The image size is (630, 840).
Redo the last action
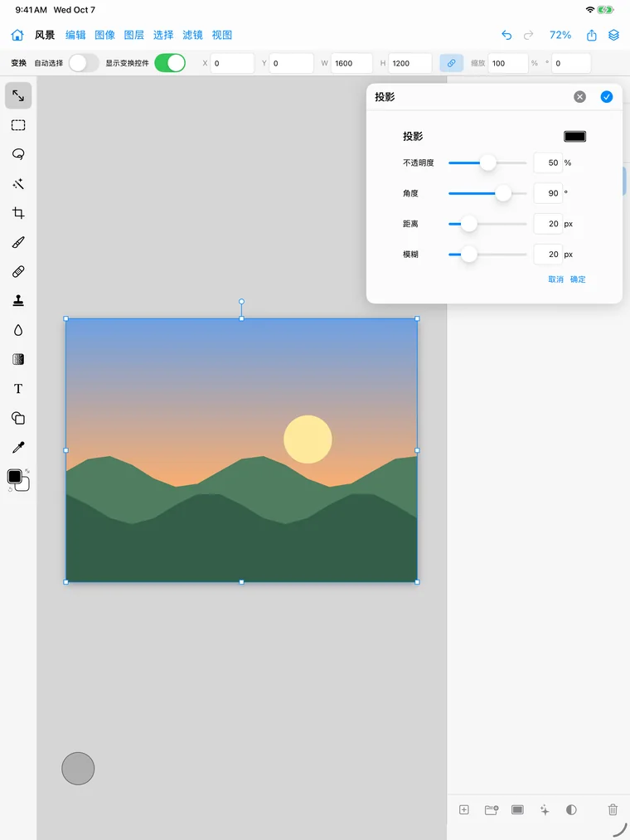pos(528,36)
